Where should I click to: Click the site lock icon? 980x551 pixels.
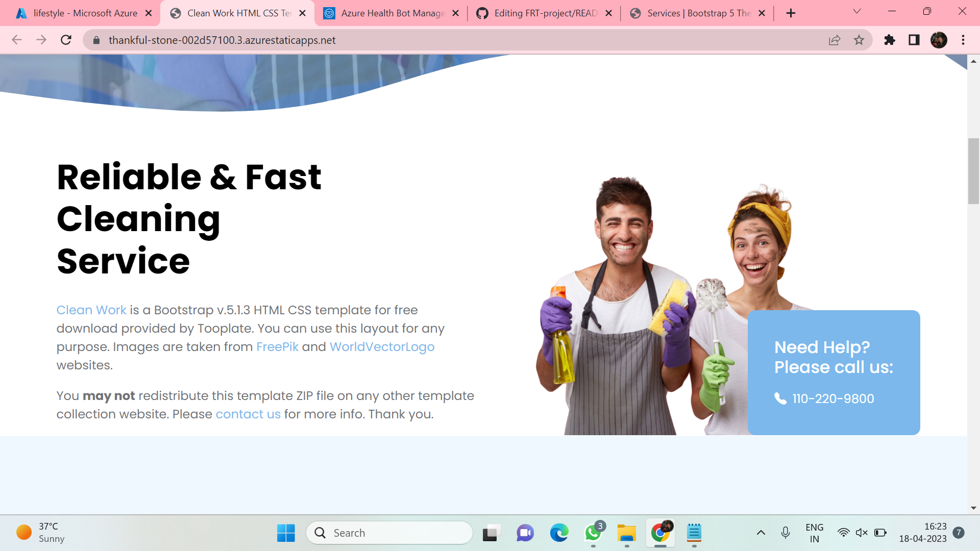click(96, 40)
